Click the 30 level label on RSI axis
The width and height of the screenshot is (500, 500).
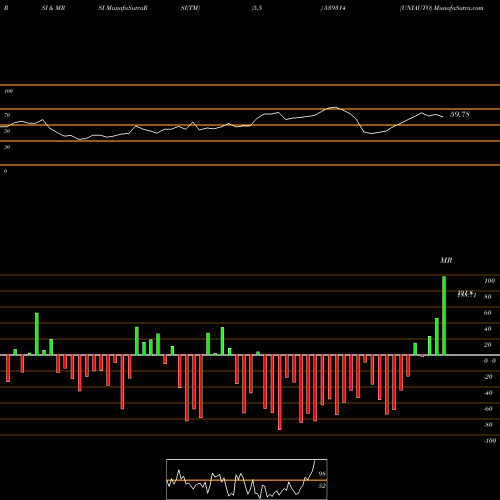coord(7,147)
